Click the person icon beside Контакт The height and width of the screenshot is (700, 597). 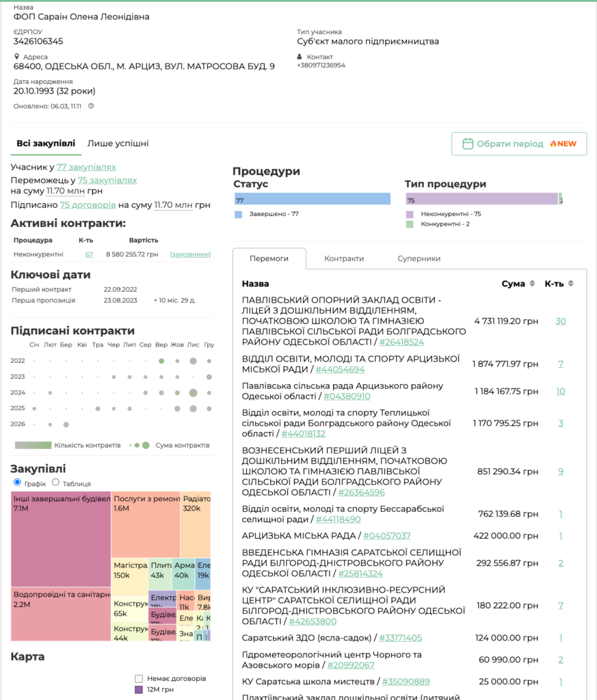(x=300, y=57)
